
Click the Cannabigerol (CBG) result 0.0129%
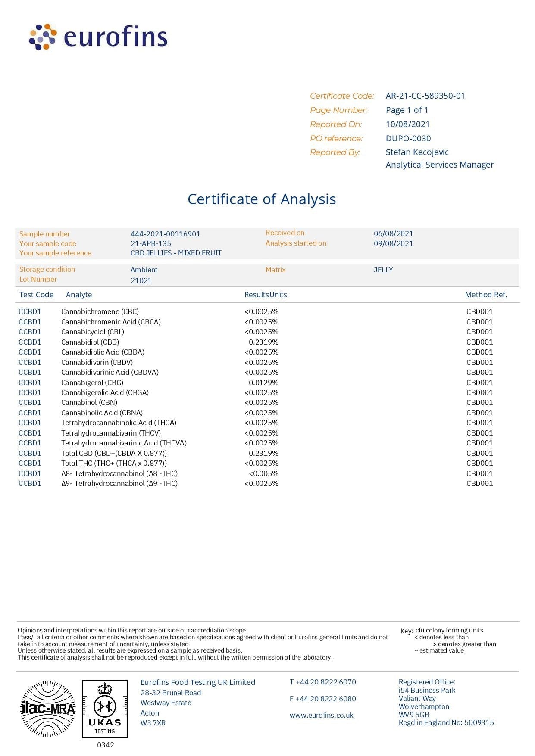pos(263,383)
